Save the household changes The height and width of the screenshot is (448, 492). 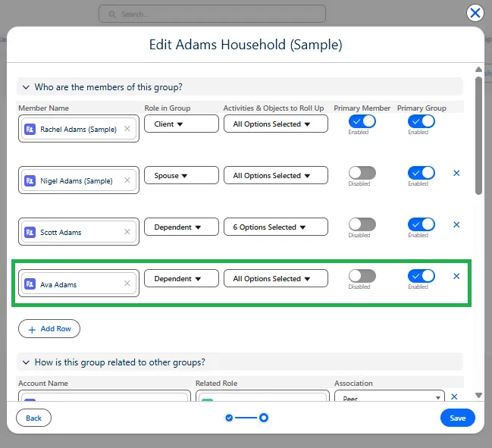[x=457, y=418]
